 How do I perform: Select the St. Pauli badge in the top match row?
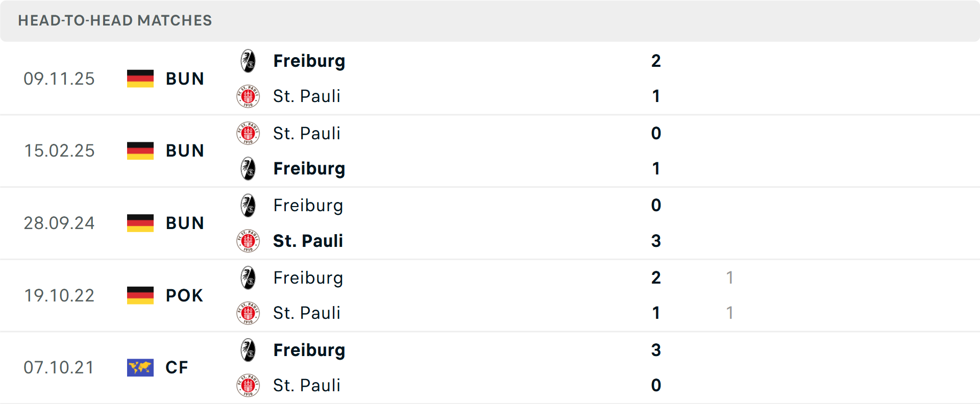[x=249, y=96]
